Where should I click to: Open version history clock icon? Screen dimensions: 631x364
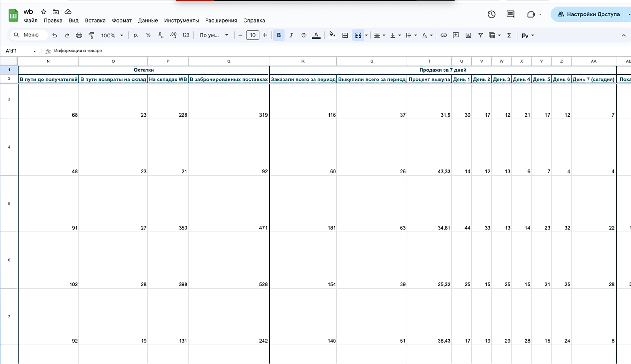pyautogui.click(x=491, y=14)
